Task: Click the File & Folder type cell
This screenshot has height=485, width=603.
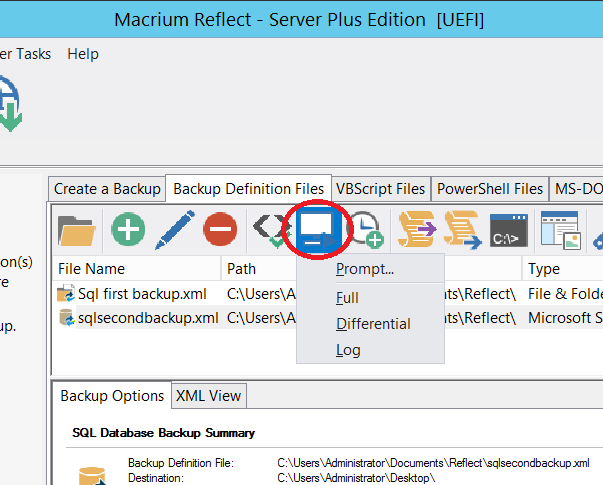Action: [x=565, y=294]
